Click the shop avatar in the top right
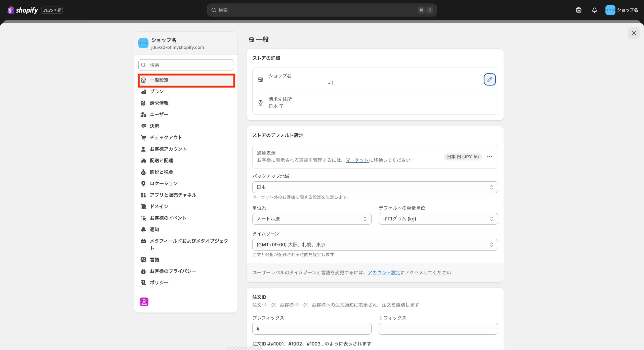 pos(610,10)
